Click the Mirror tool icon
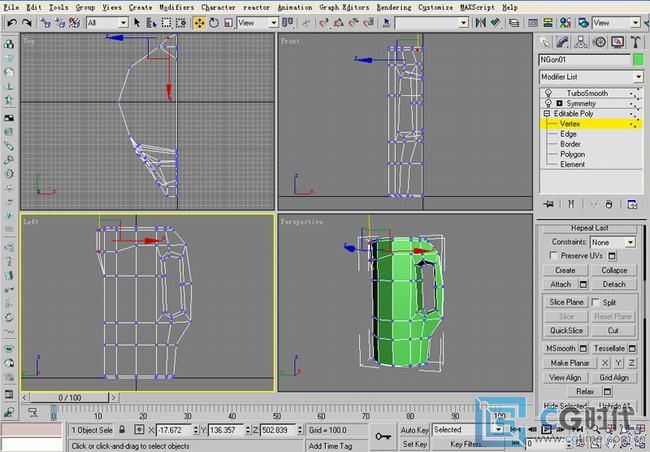This screenshot has width=650, height=452. (x=480, y=23)
